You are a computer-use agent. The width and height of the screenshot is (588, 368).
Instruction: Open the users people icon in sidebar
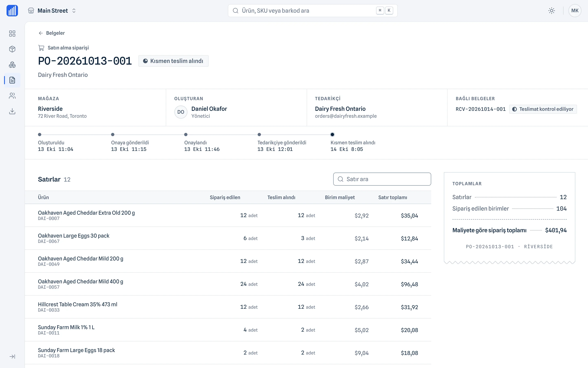[x=12, y=96]
